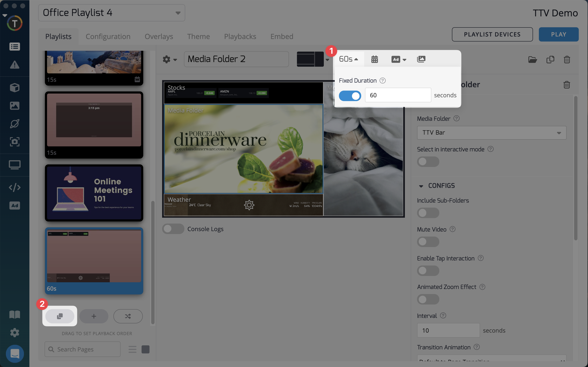Select the Online Meetings 101 page thumbnail
The width and height of the screenshot is (588, 367).
point(94,193)
